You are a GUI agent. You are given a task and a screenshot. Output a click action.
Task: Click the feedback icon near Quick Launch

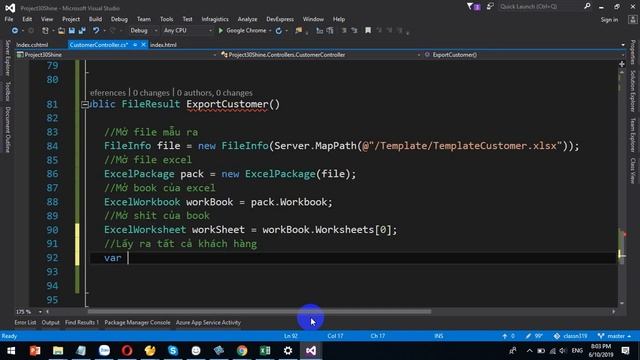pos(490,7)
